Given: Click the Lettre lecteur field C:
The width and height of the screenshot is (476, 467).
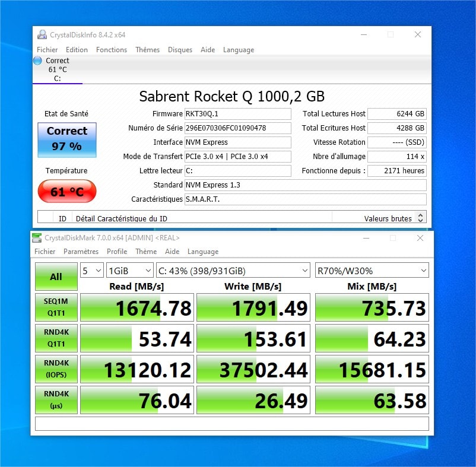Looking at the screenshot, I should 237,171.
